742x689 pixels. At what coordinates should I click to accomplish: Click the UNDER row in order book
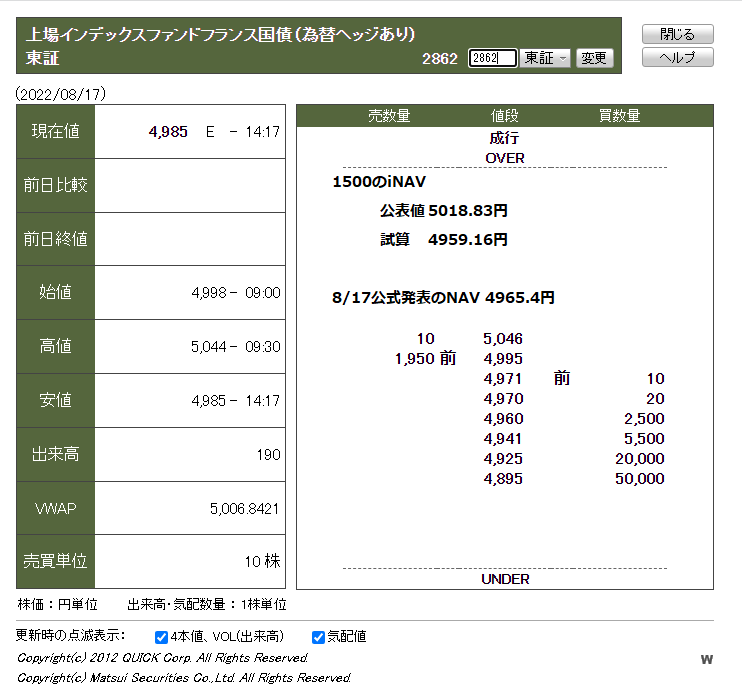pyautogui.click(x=504, y=579)
